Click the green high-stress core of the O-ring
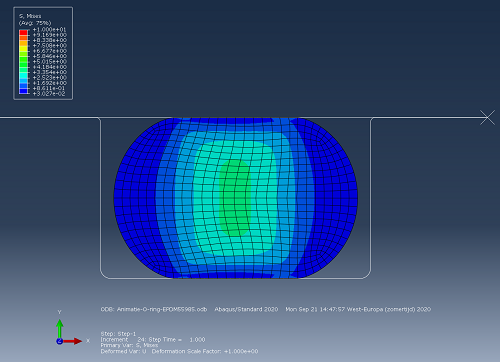 (235, 198)
